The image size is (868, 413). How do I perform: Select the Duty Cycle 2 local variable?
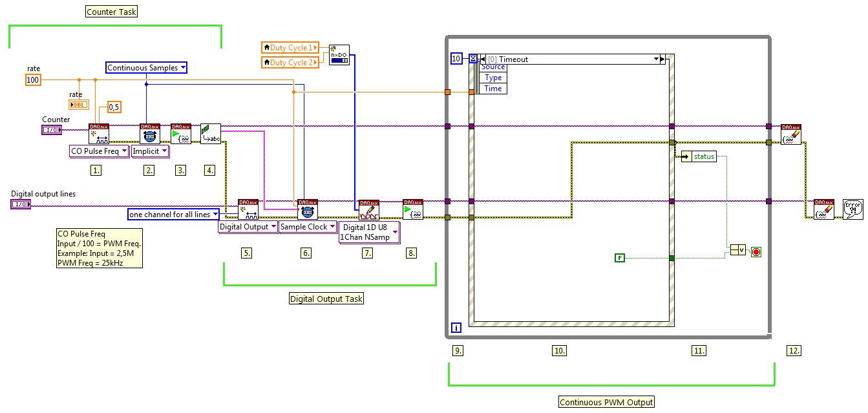[x=290, y=62]
